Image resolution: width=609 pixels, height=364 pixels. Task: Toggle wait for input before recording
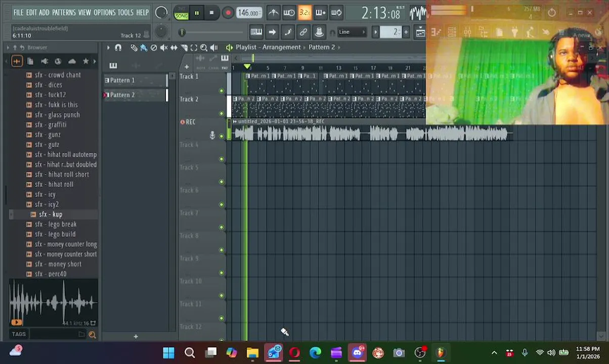(289, 13)
